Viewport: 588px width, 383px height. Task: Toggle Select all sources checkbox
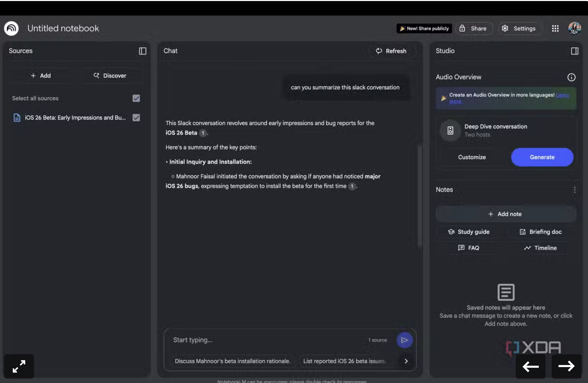136,98
